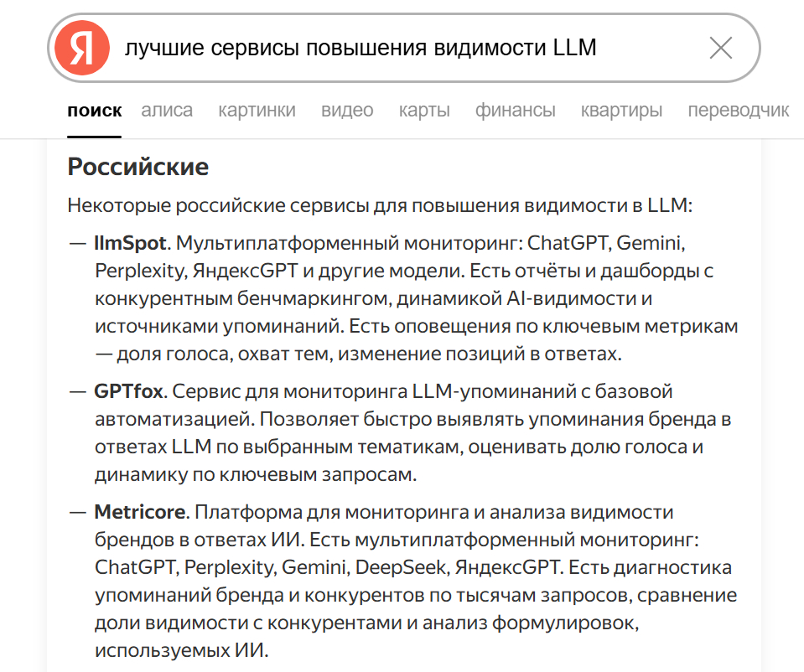Go to the видео tab
This screenshot has width=804, height=672.
coord(347,111)
